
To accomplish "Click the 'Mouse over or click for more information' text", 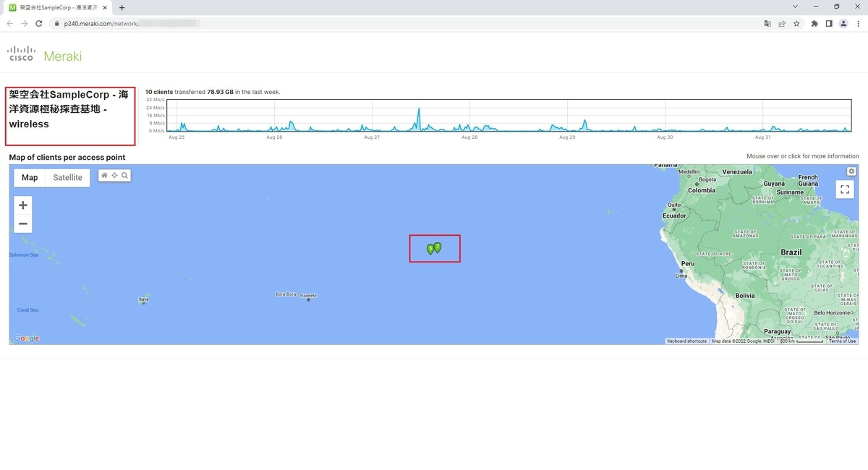I will pos(803,156).
